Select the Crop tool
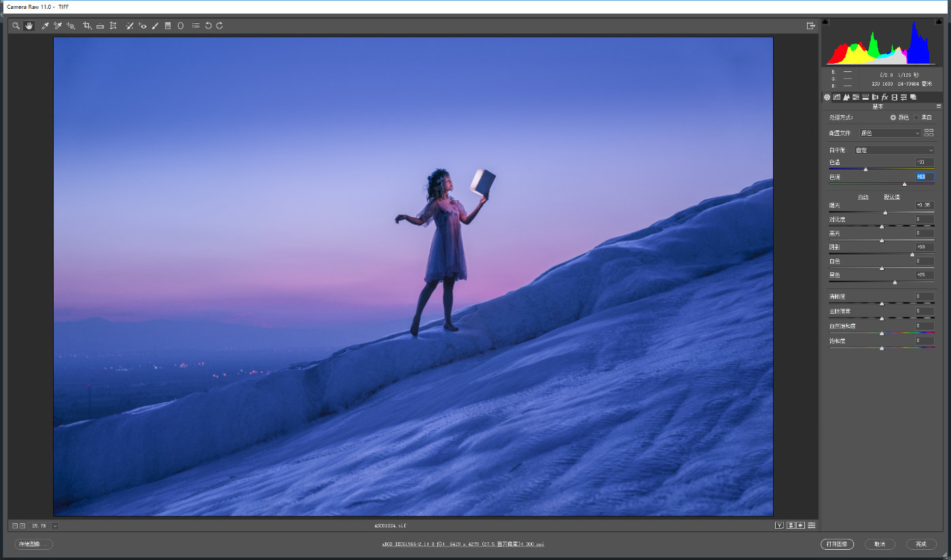 [x=87, y=26]
